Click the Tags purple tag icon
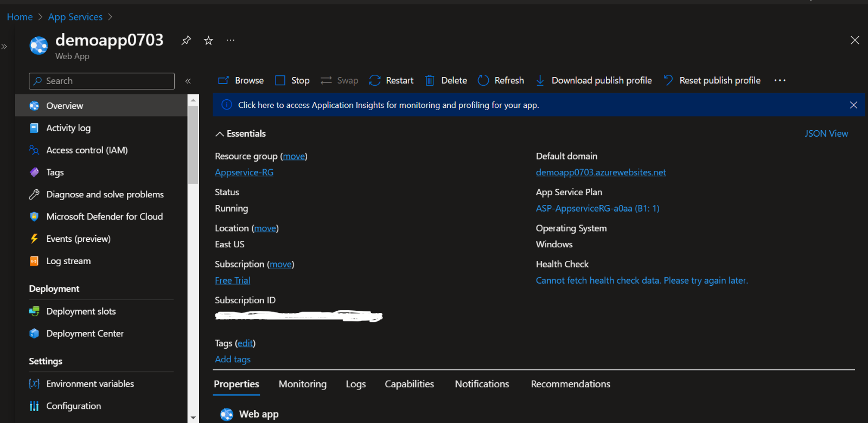The height and width of the screenshot is (423, 868). (34, 172)
